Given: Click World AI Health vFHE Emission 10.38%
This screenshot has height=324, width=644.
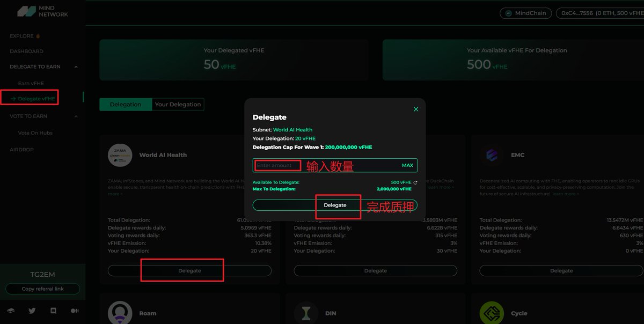Looking at the screenshot, I should point(263,243).
